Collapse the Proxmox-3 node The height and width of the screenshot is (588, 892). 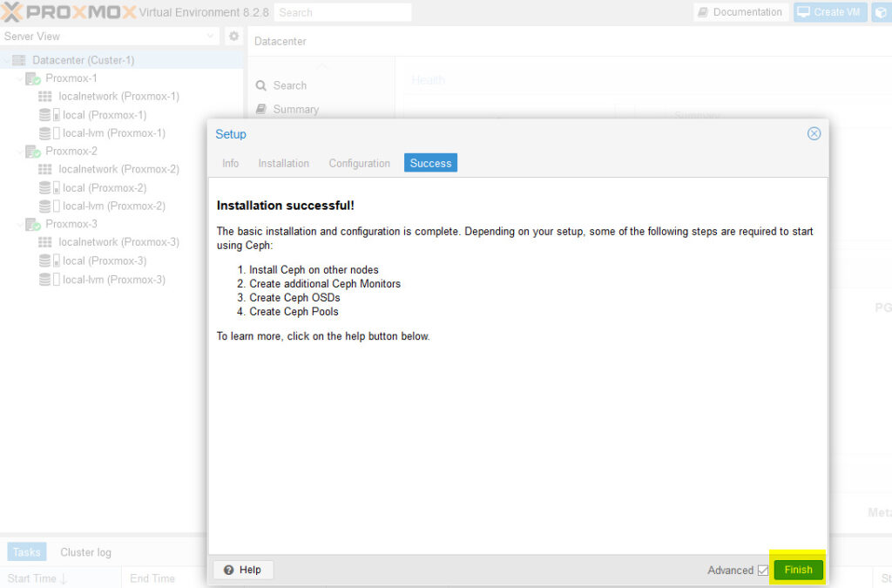tap(20, 224)
